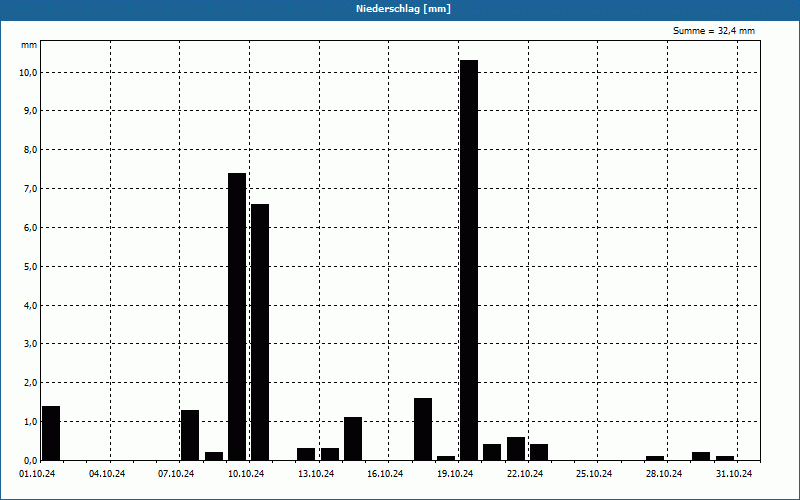Click the x-axis label 01.10.24

click(37, 474)
